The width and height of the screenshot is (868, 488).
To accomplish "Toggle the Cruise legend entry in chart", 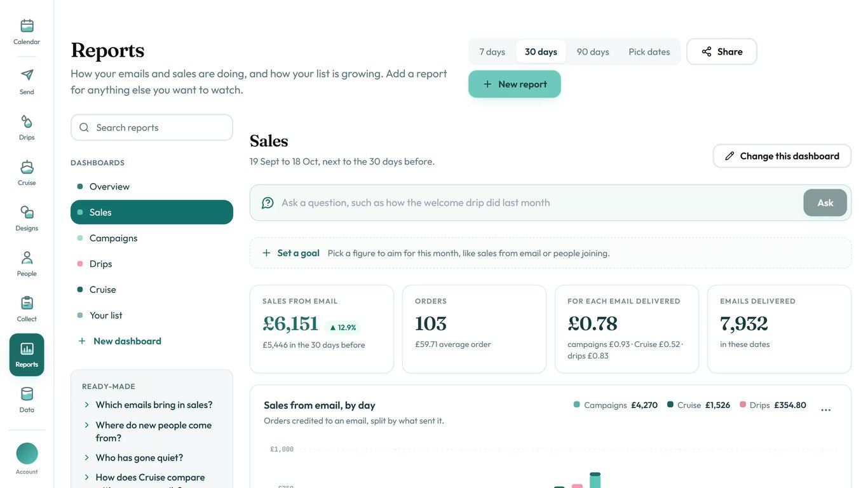I will [698, 405].
